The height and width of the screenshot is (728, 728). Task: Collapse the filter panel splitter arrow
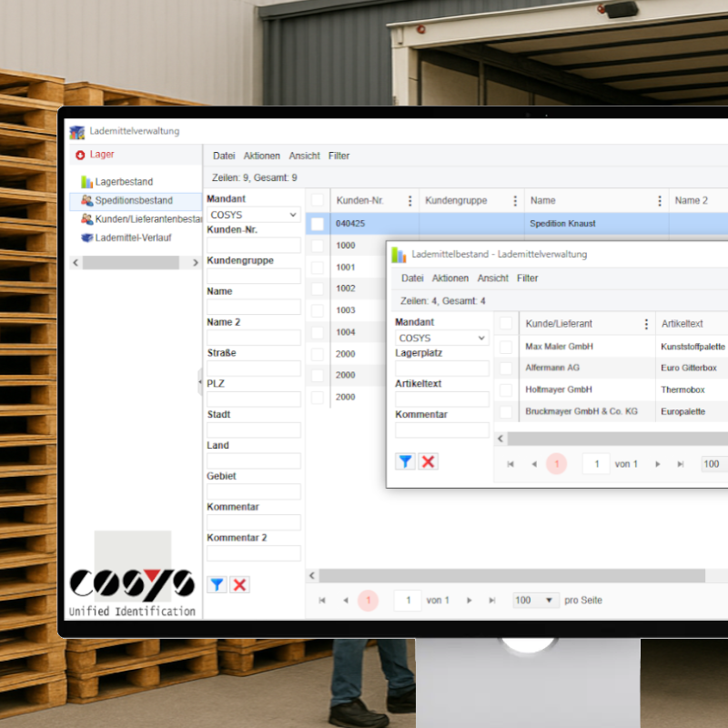point(200,381)
